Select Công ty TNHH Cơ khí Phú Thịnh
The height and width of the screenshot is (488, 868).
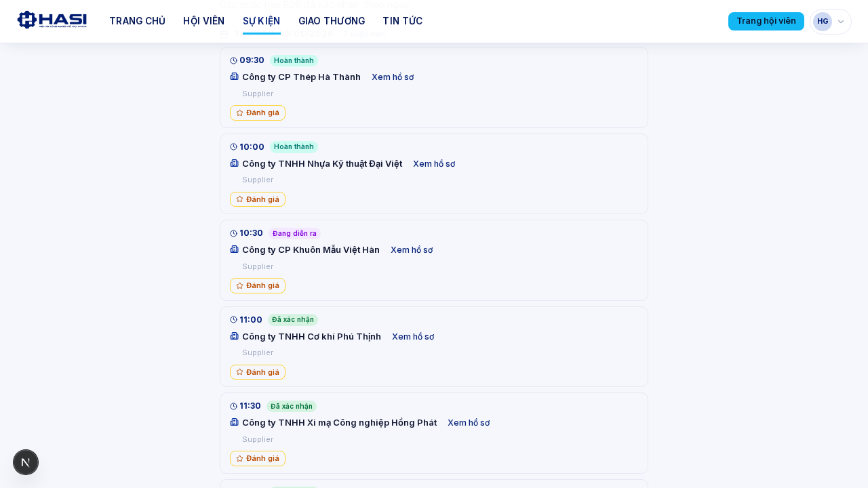[x=311, y=337]
